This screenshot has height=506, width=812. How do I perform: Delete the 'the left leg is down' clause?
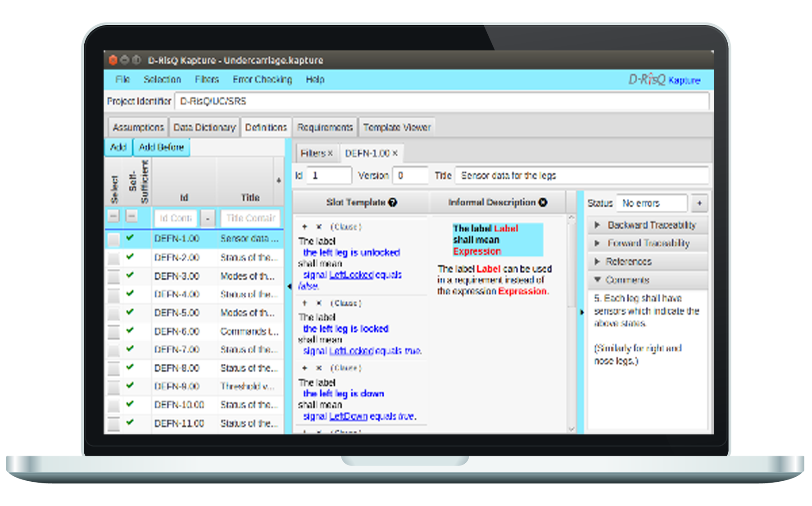[318, 368]
